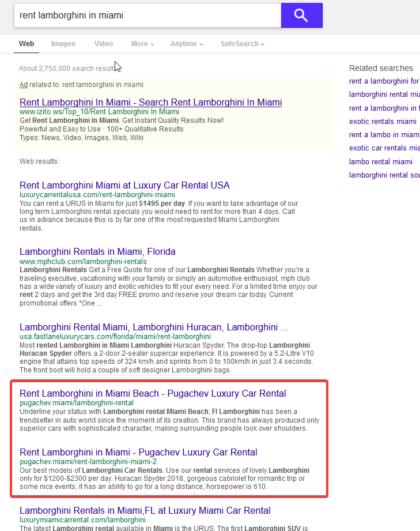
Task: Switch to the Video tab
Action: click(104, 44)
